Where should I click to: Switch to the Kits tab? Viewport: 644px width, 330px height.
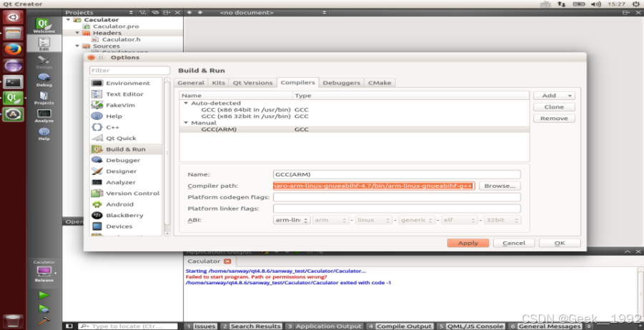click(218, 83)
